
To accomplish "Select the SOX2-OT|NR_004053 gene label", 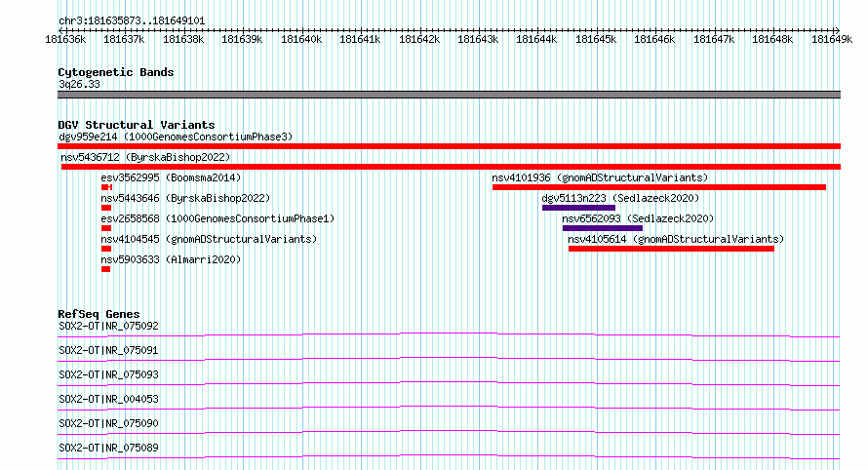I will [x=108, y=399].
